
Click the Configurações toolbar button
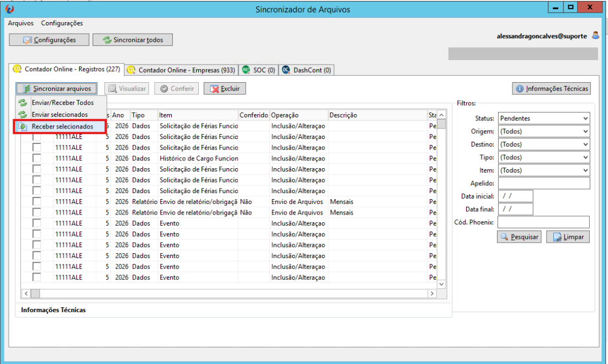(x=49, y=40)
